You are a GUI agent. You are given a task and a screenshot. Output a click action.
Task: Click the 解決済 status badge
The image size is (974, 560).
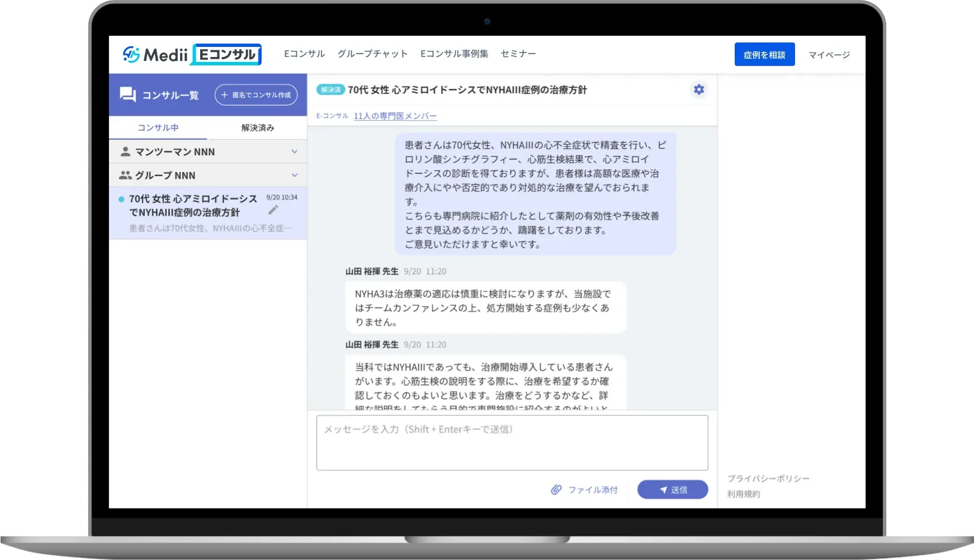pos(330,89)
